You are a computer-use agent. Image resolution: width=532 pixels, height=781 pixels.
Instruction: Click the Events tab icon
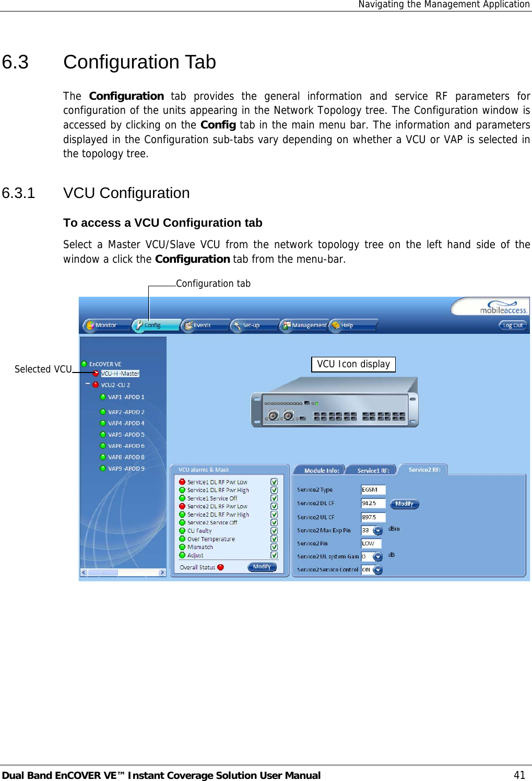tap(188, 325)
